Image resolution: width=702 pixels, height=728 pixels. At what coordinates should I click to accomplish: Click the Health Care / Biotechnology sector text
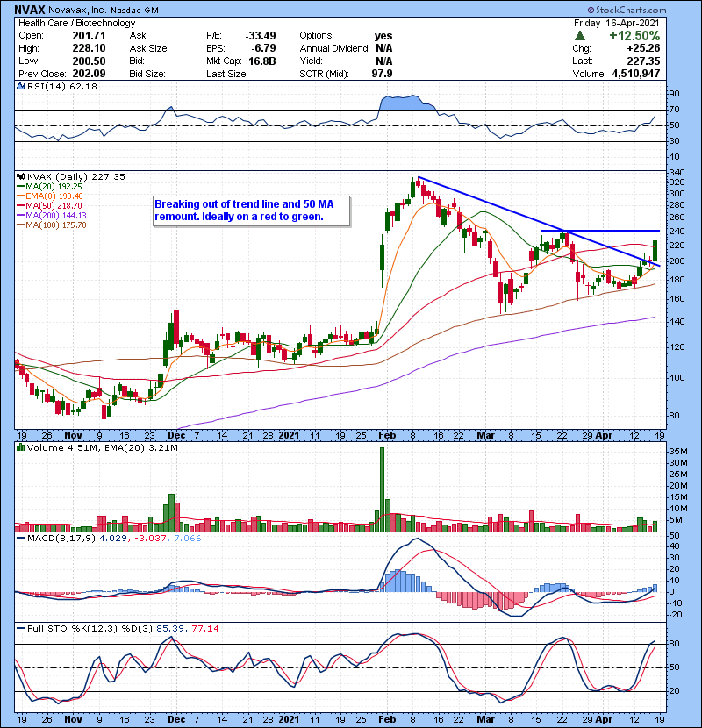tap(76, 23)
